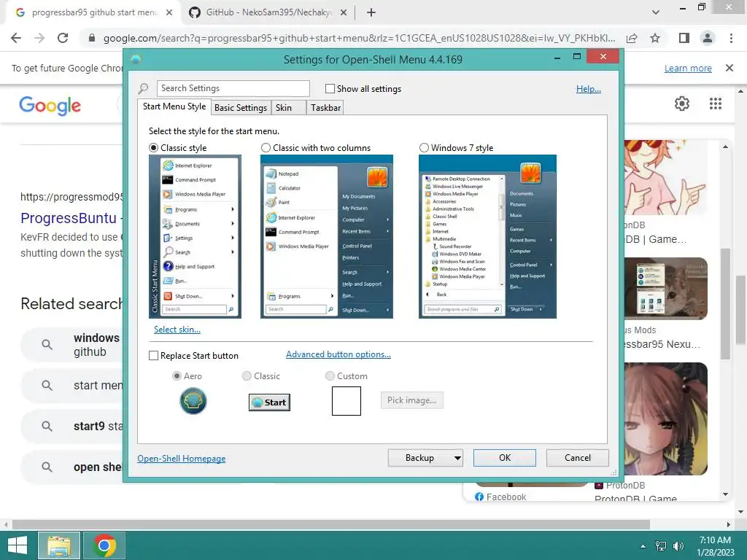Click the Open-Shell icon in the dialog title bar
The height and width of the screenshot is (560, 747).
point(136,60)
